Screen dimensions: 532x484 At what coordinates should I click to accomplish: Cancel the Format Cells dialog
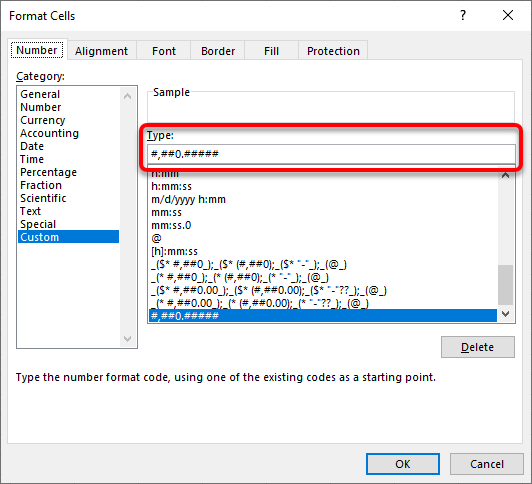pos(487,464)
